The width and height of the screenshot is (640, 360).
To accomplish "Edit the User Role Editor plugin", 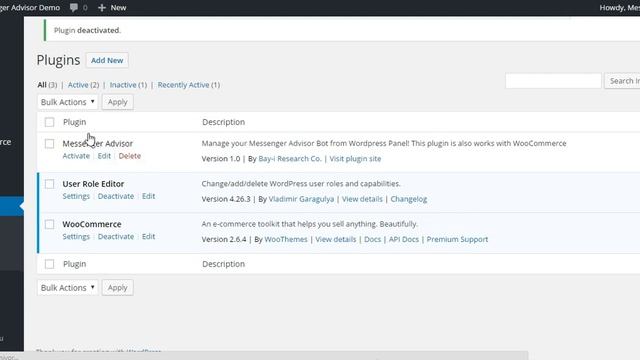I will [x=149, y=196].
